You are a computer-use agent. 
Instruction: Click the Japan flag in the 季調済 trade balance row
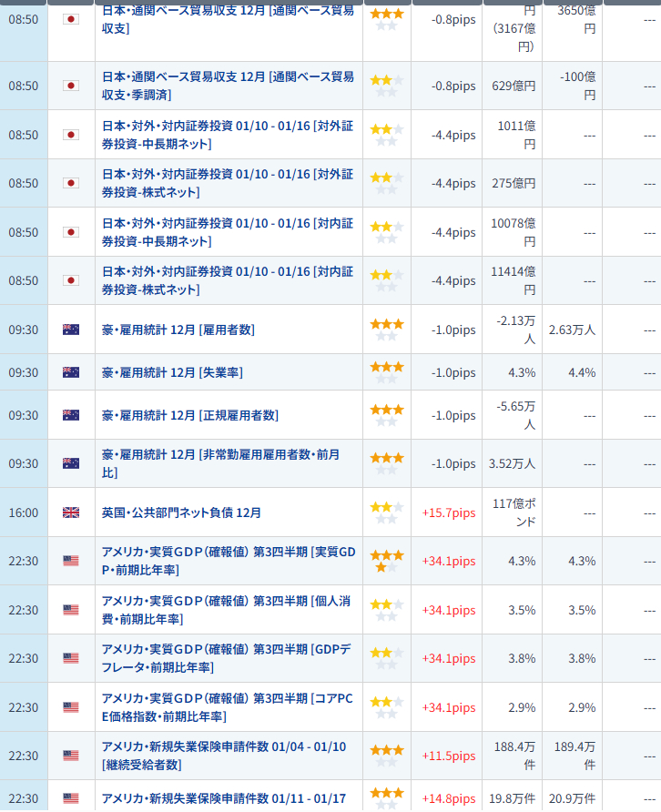tap(70, 86)
